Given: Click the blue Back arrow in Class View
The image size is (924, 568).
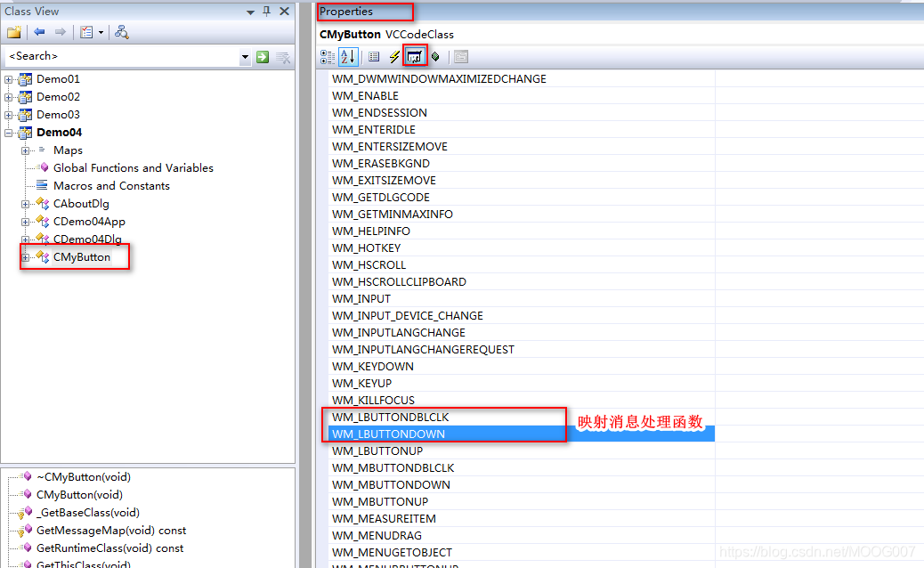Looking at the screenshot, I should pos(39,32).
